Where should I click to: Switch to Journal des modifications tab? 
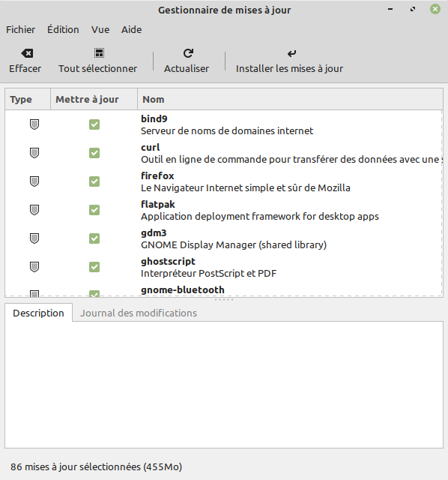139,313
